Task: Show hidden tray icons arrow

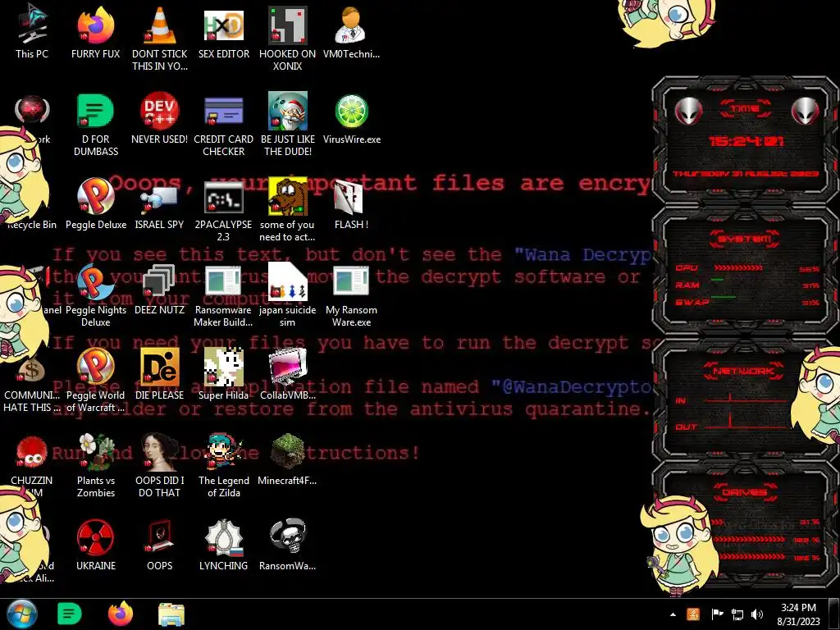Action: [673, 614]
